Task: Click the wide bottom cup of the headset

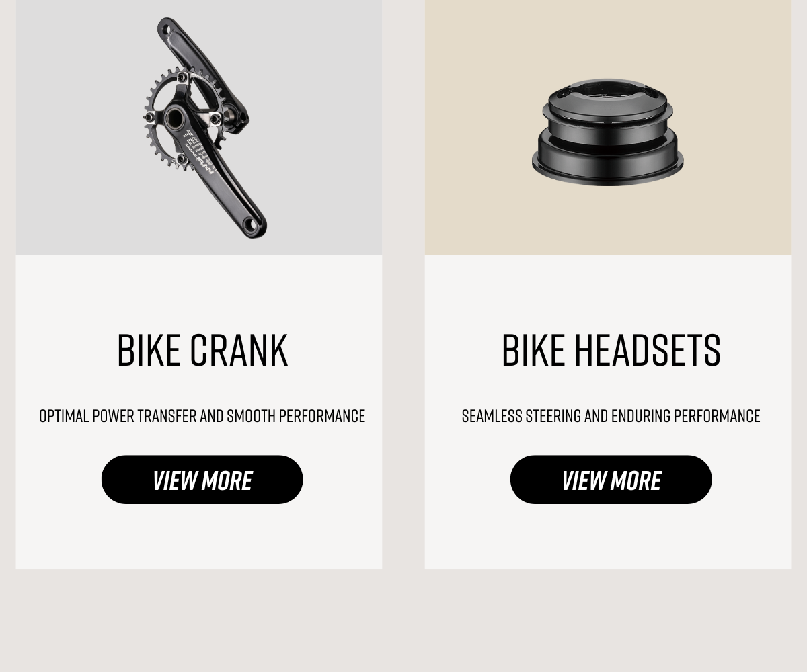Action: pyautogui.click(x=607, y=165)
